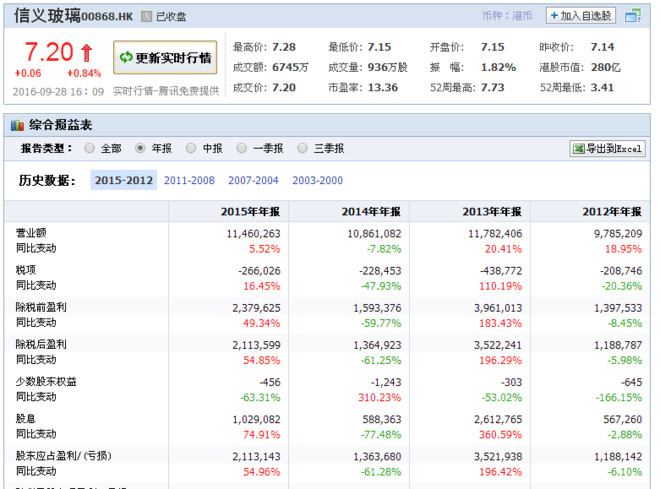Click the Excel icon in export button

579,149
